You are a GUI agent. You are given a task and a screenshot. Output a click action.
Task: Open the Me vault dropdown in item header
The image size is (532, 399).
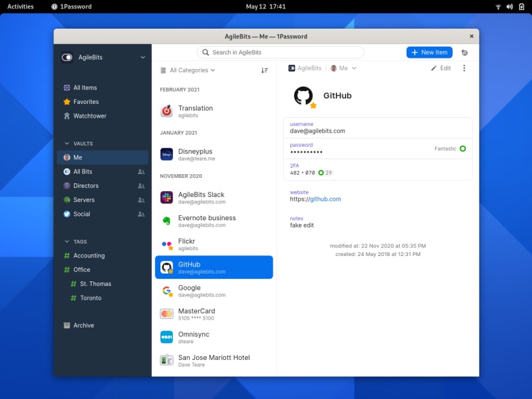[x=343, y=68]
